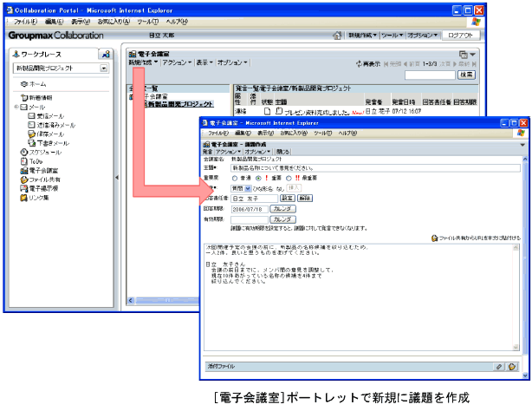Click カレンダ button for 有効期限
The height and width of the screenshot is (411, 532).
pos(282,219)
